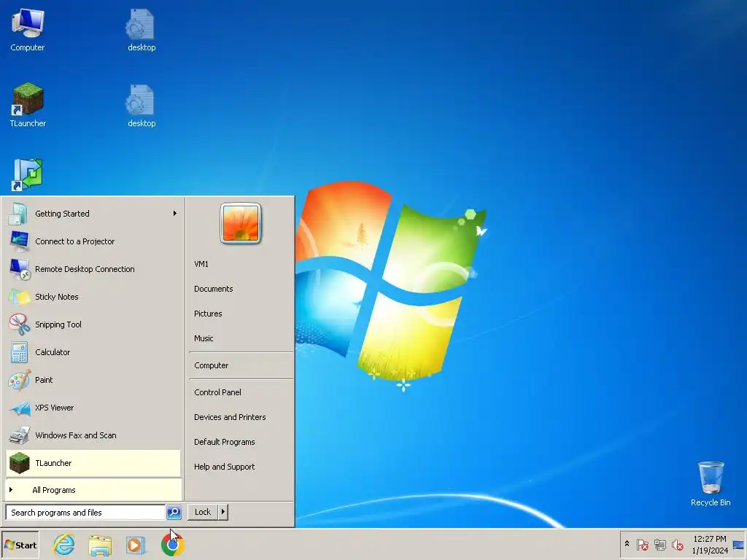The height and width of the screenshot is (560, 747).
Task: Launch Snipping Tool text label
Action: (x=58, y=324)
